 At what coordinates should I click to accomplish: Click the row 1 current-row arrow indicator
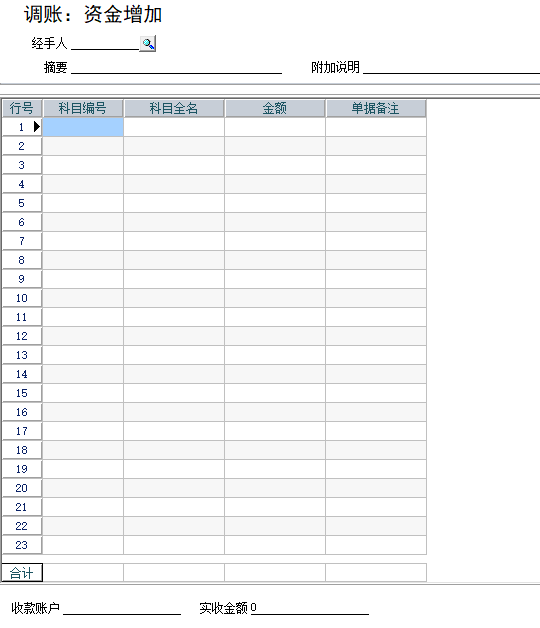point(37,127)
